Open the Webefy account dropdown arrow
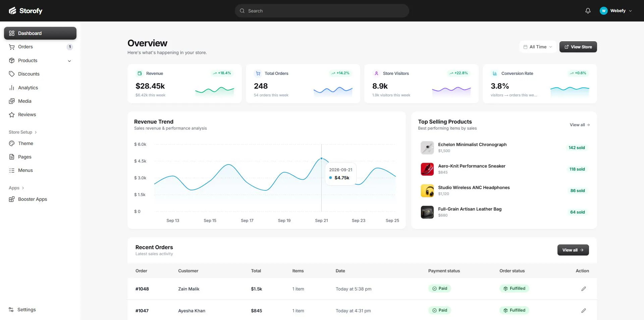This screenshot has width=644, height=320. click(630, 11)
